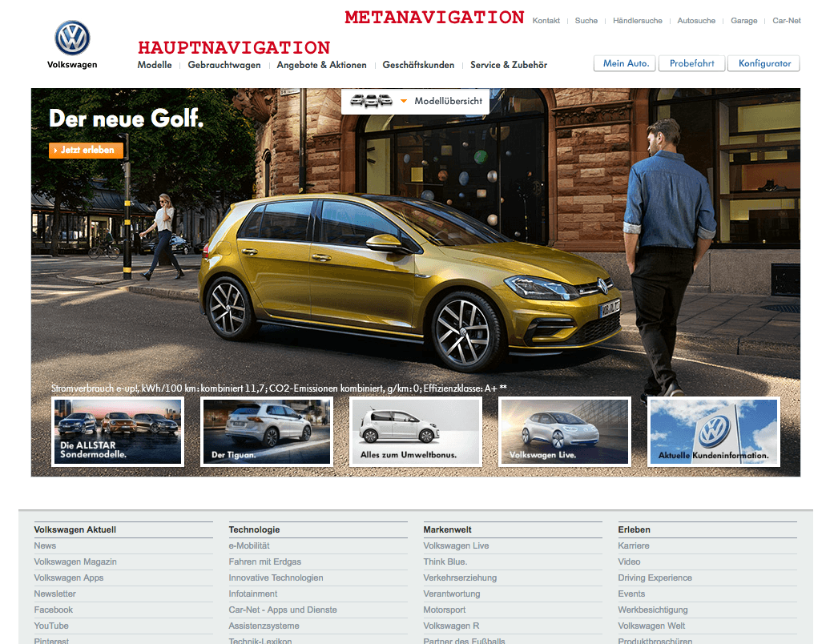This screenshot has width=834, height=644.
Task: Click the car silhouettes icon in Modellübersicht
Action: 372,101
